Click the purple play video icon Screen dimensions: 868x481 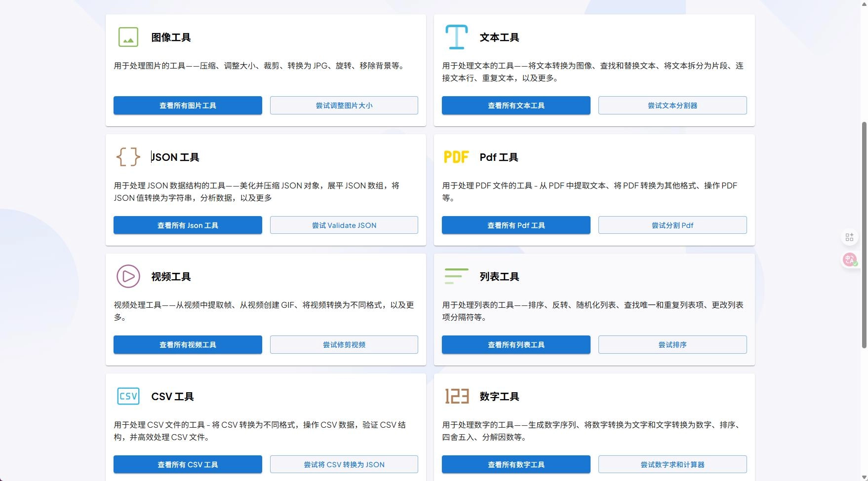128,276
